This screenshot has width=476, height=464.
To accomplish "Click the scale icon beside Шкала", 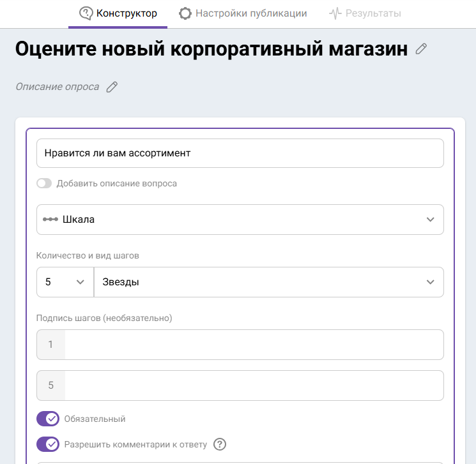I will tap(50, 220).
